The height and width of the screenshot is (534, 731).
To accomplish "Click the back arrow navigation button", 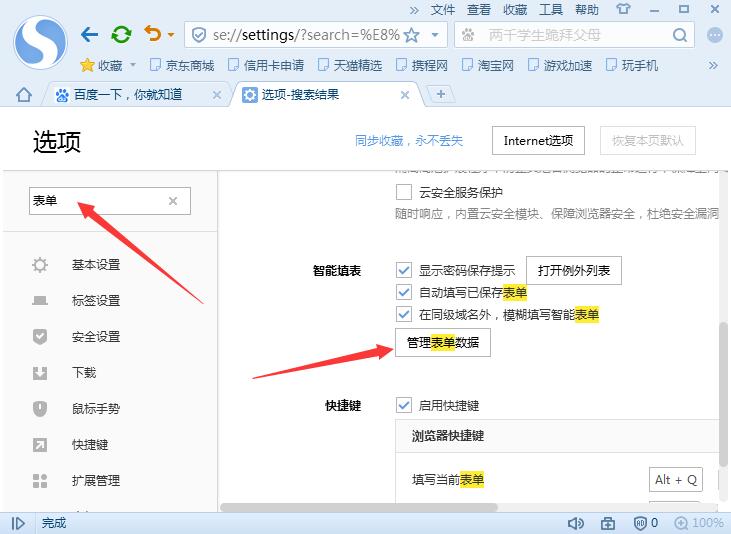I will (x=89, y=35).
